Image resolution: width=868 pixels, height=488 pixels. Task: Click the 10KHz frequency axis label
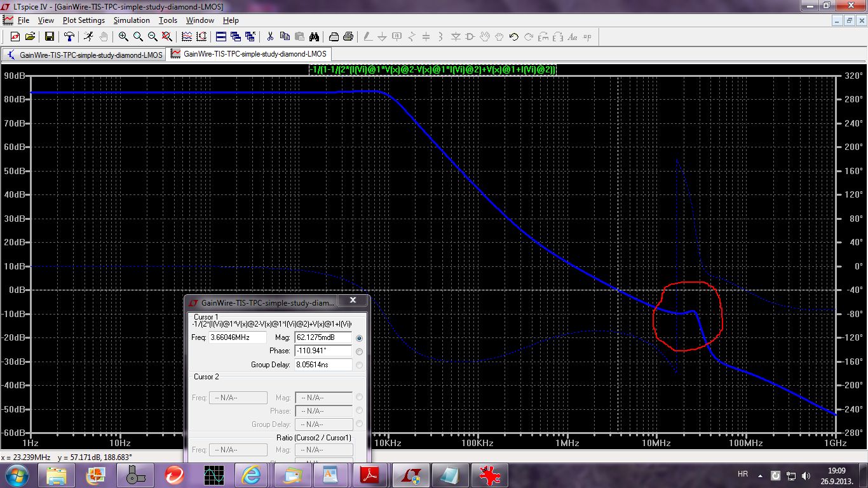(387, 442)
